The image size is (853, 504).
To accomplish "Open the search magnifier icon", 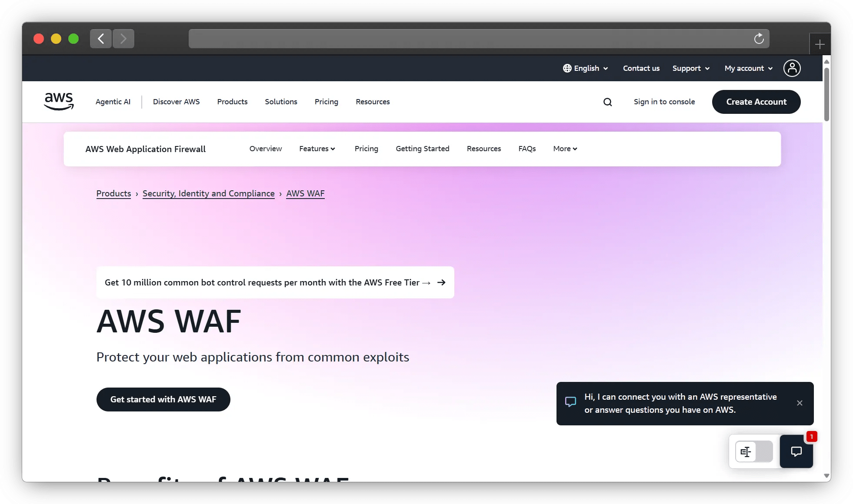I will click(x=607, y=102).
